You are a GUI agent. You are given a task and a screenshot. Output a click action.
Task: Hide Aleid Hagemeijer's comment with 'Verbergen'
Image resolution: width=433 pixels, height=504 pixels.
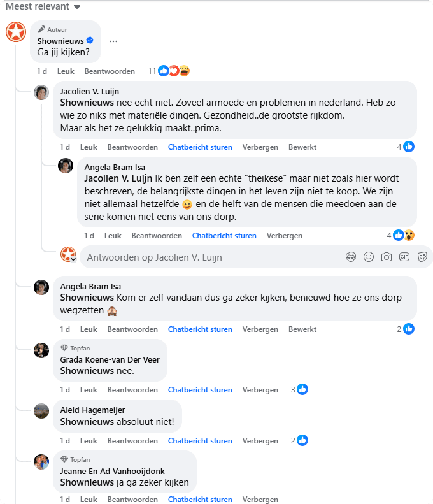pyautogui.click(x=260, y=441)
